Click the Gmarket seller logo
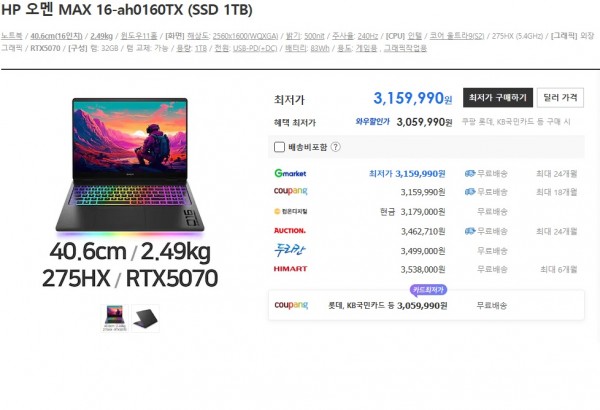This screenshot has height=410, width=600. [290, 173]
